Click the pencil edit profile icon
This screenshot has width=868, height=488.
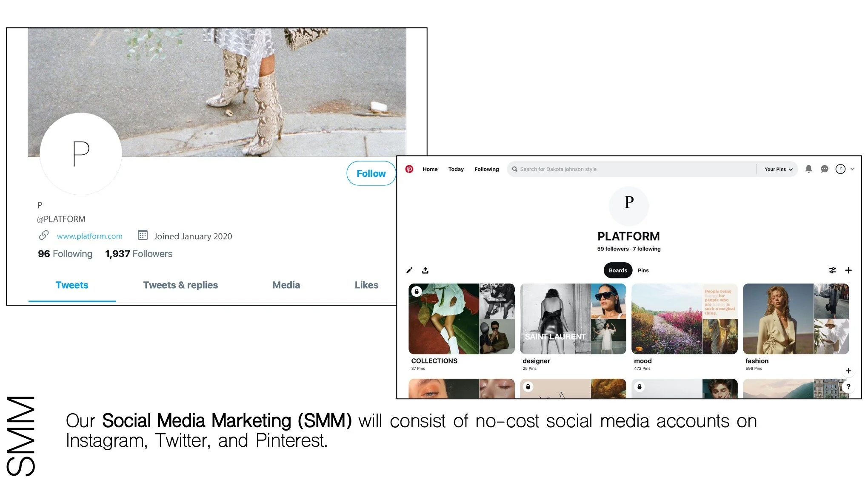click(409, 270)
